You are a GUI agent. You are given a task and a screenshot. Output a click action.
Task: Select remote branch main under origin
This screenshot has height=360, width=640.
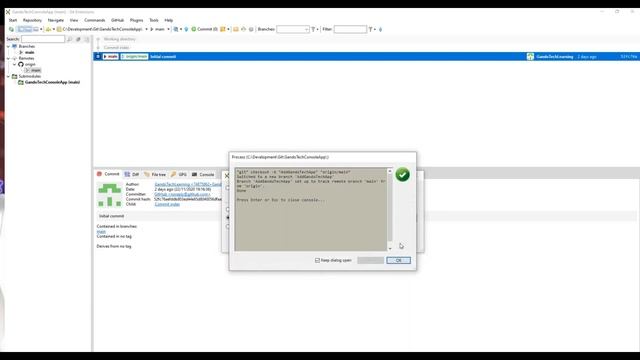pos(33,70)
